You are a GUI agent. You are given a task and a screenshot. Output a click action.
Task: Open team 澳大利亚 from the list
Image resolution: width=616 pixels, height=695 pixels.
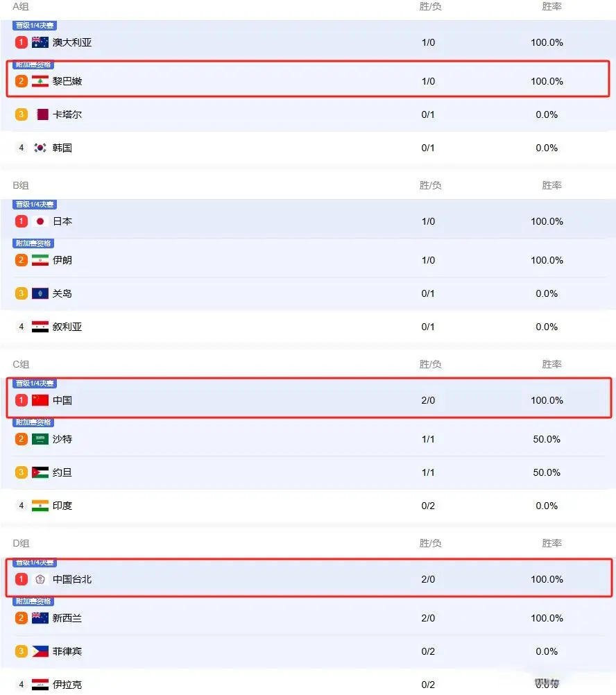click(x=72, y=42)
